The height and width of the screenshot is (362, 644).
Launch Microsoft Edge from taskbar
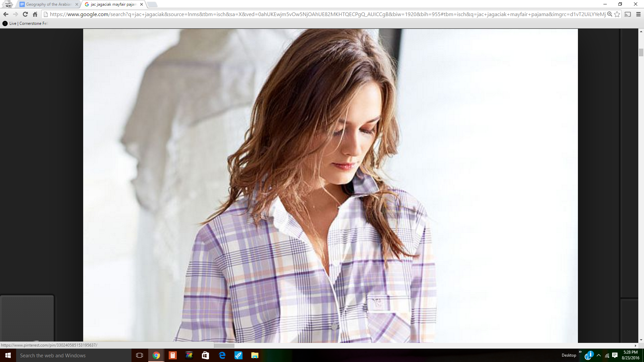(x=222, y=355)
